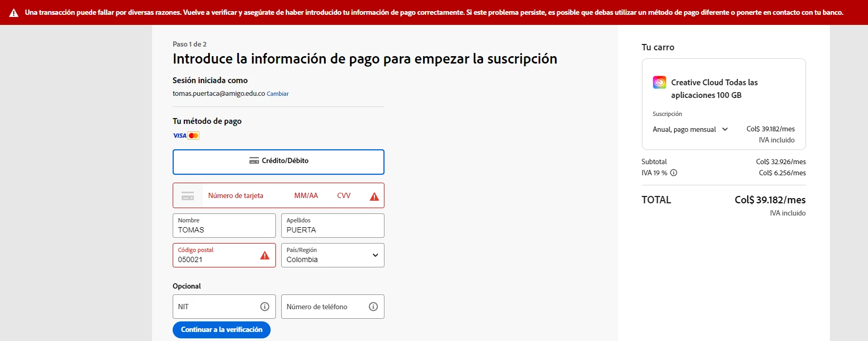868x341 pixels.
Task: Open the País/Región dropdown showing Colombia
Action: 333,255
